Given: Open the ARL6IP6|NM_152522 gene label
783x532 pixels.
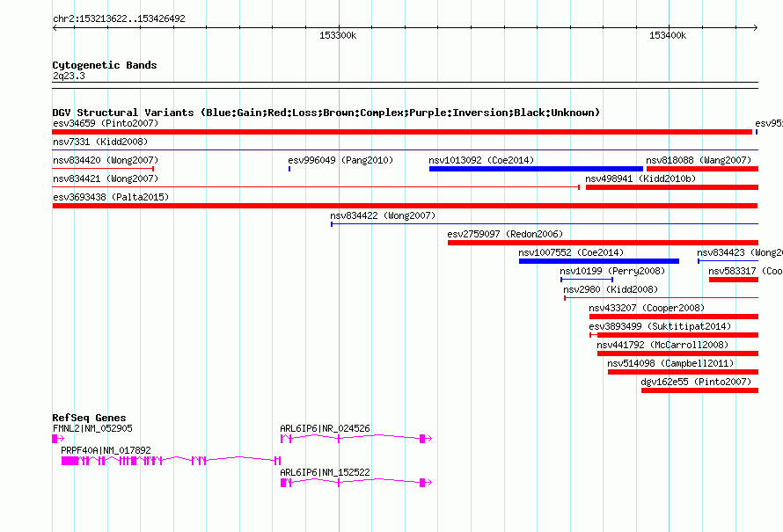Looking at the screenshot, I should pyautogui.click(x=326, y=472).
